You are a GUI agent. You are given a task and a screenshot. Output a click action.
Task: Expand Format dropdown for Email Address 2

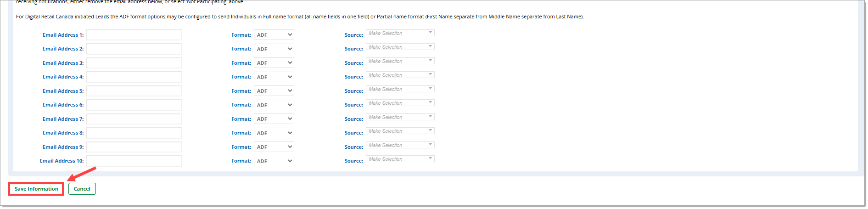(274, 49)
